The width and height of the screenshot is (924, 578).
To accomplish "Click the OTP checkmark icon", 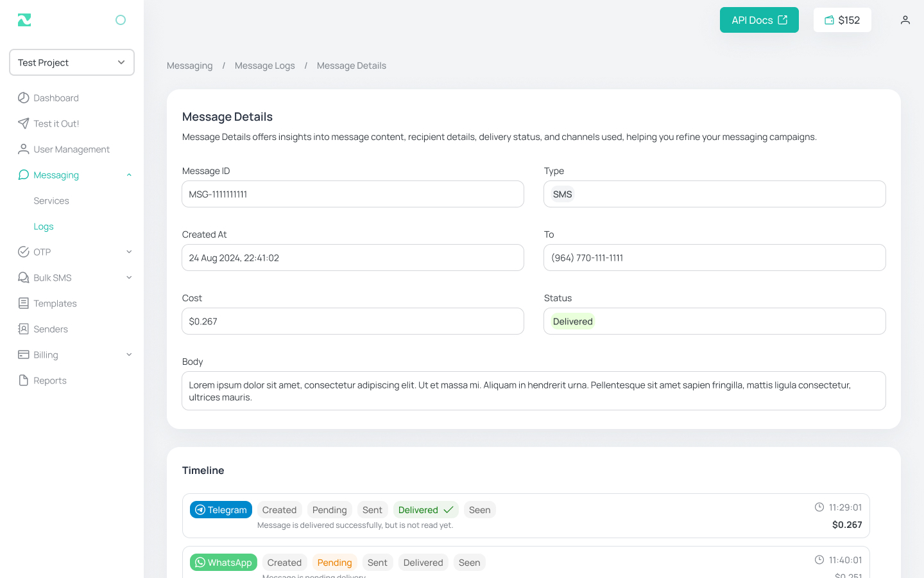I will 24,252.
